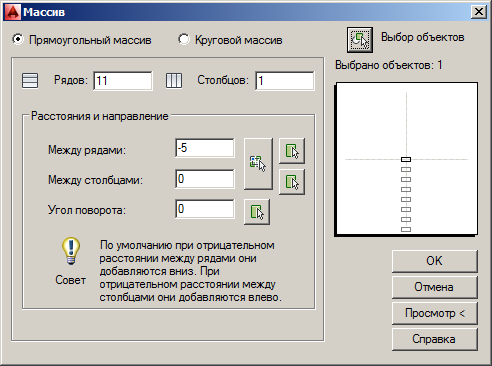
Task: Pick both offsets with the large pick button
Action: tap(258, 164)
